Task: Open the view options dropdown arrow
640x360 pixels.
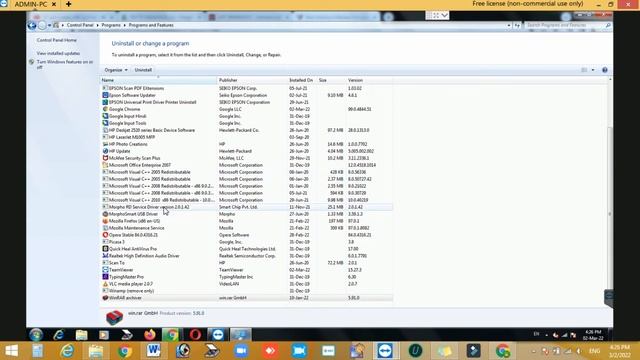Action: point(593,70)
